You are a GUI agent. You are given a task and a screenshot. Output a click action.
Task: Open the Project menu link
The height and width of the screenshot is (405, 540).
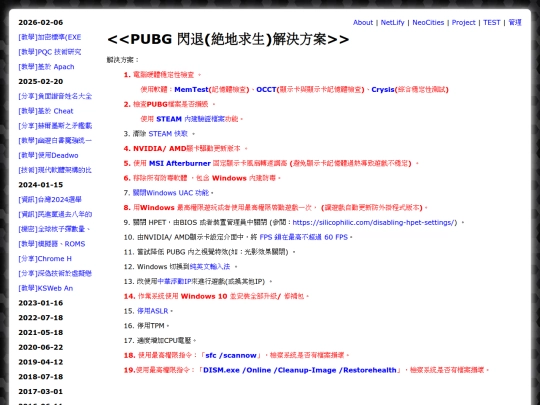(463, 22)
